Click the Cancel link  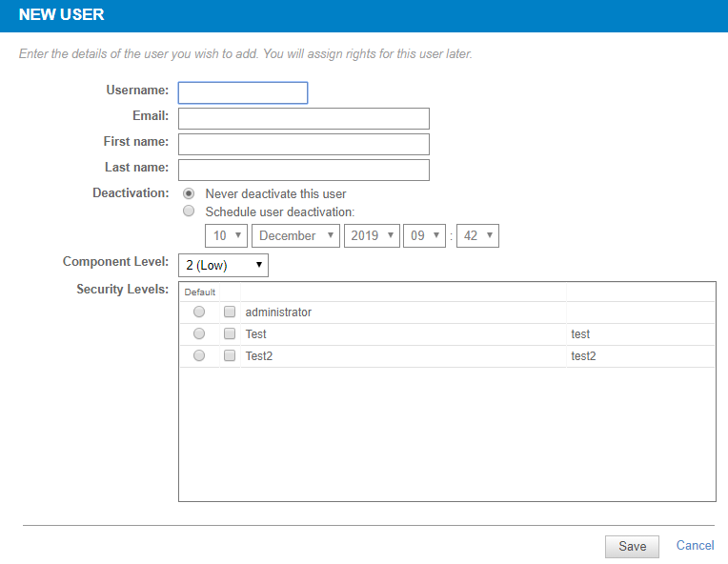pyautogui.click(x=695, y=546)
